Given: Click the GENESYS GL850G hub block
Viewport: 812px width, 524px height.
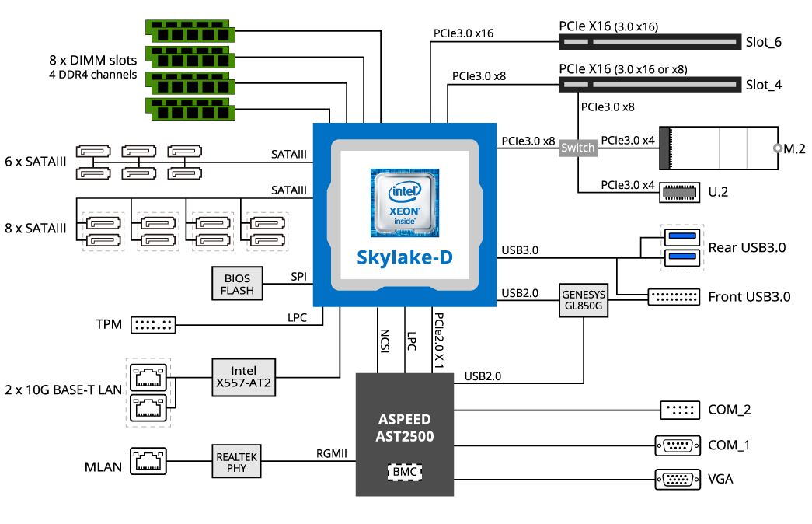Looking at the screenshot, I should [x=584, y=300].
